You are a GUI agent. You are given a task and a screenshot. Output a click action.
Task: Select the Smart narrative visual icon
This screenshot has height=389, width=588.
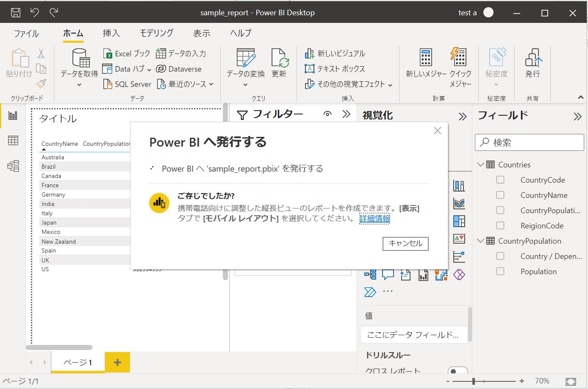pos(405,275)
